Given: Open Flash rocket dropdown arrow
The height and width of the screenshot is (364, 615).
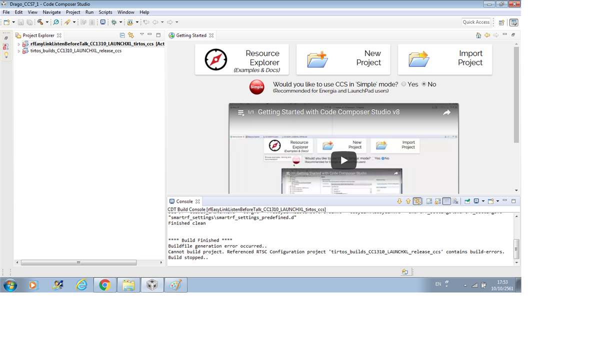Looking at the screenshot, I should click(74, 22).
